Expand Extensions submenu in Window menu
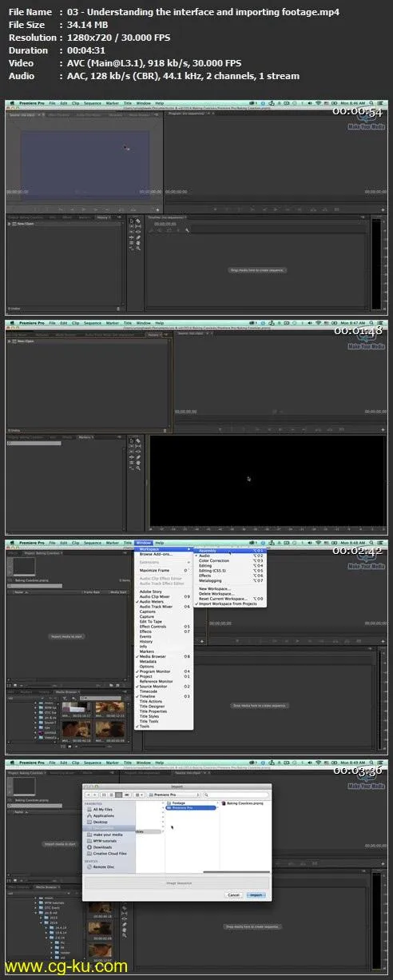The height and width of the screenshot is (980, 393). click(164, 562)
